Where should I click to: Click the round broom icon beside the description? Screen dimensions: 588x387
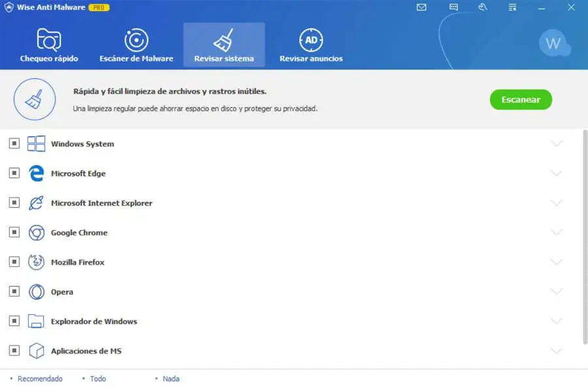point(35,99)
